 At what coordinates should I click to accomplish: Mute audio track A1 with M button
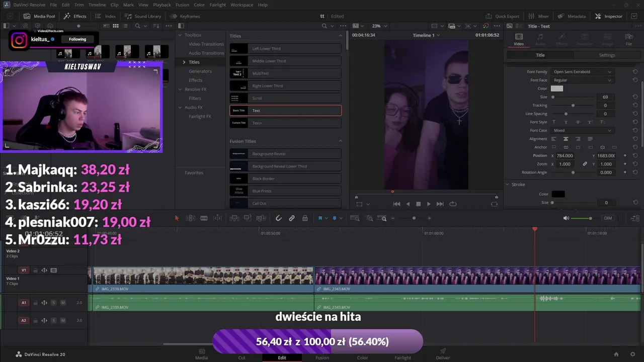coord(63,303)
